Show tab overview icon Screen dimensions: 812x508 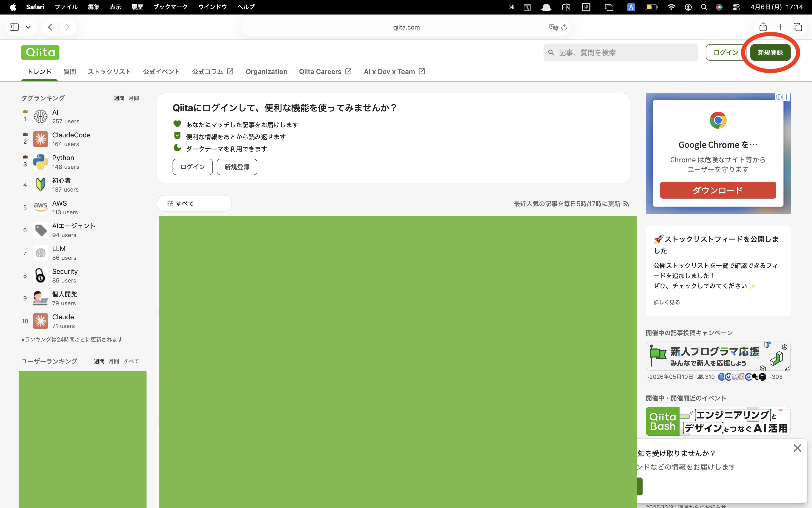798,27
